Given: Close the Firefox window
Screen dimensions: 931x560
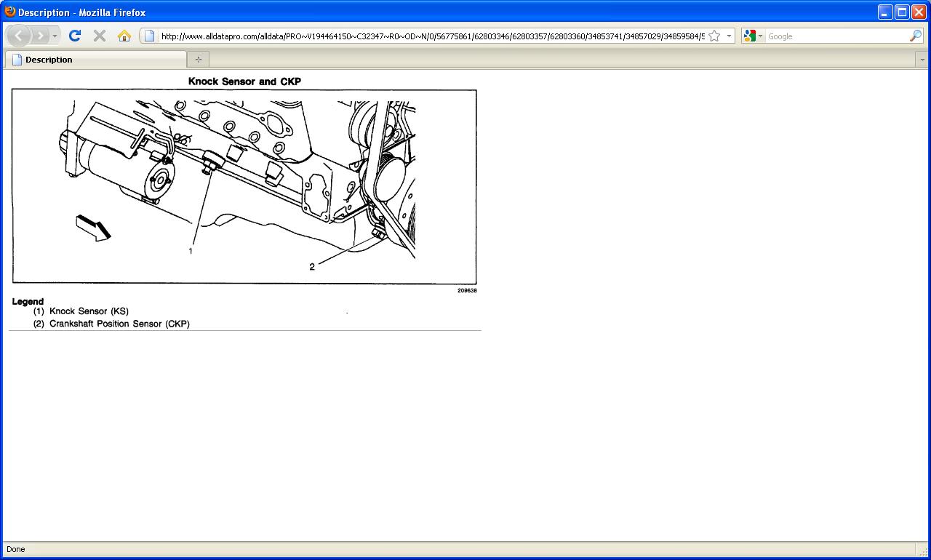Looking at the screenshot, I should click(919, 12).
